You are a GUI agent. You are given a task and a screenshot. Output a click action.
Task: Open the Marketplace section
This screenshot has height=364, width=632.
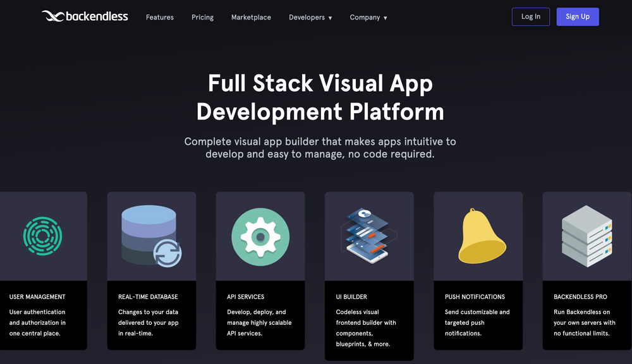[x=251, y=17]
